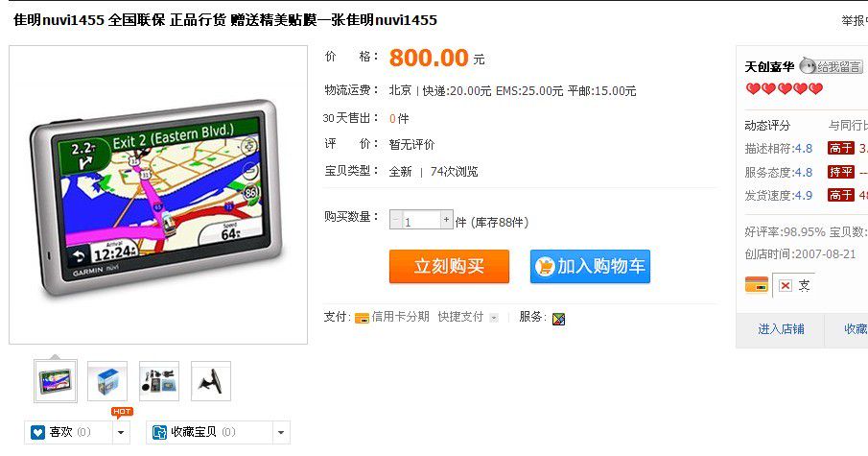Select the car mount thumbnail

coord(210,381)
